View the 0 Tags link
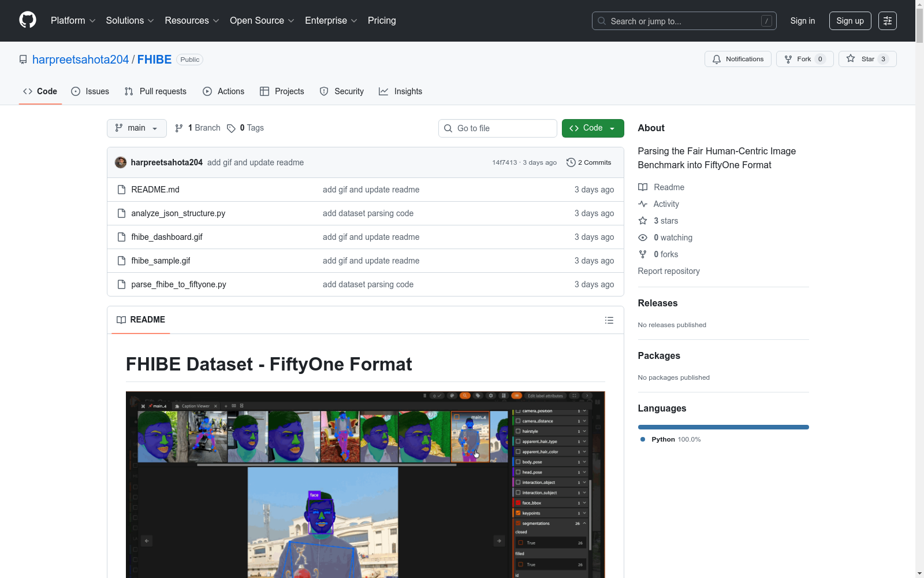 [245, 128]
